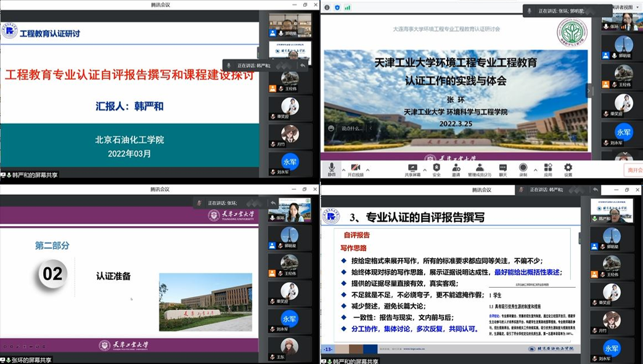Click the emoji smiley icon
643x364 pixels.
tap(331, 128)
